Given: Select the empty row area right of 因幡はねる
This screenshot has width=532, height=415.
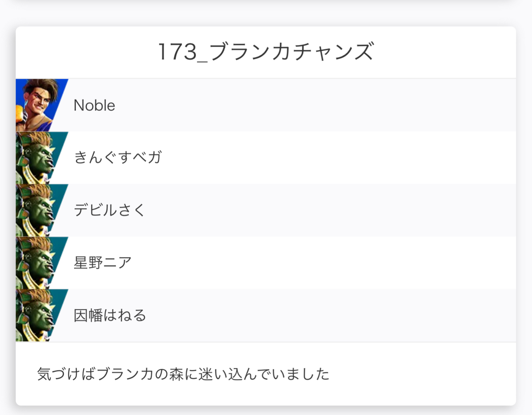Looking at the screenshot, I should click(330, 315).
